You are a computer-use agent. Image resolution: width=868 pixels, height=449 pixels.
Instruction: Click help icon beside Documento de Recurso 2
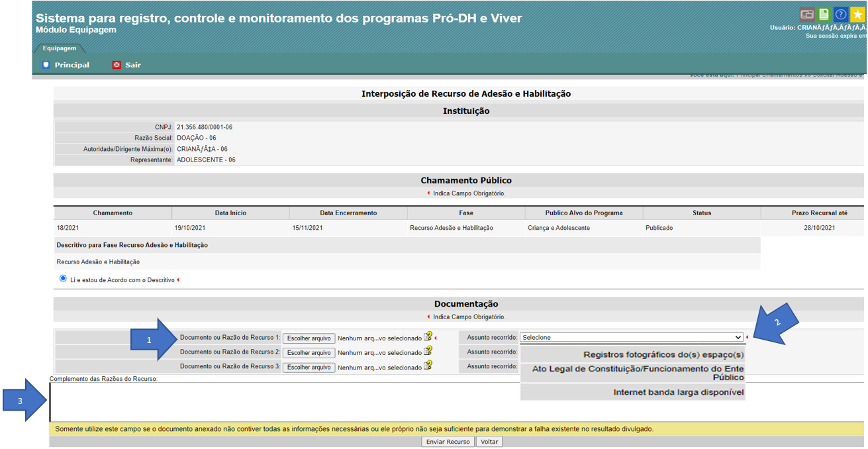pyautogui.click(x=428, y=352)
